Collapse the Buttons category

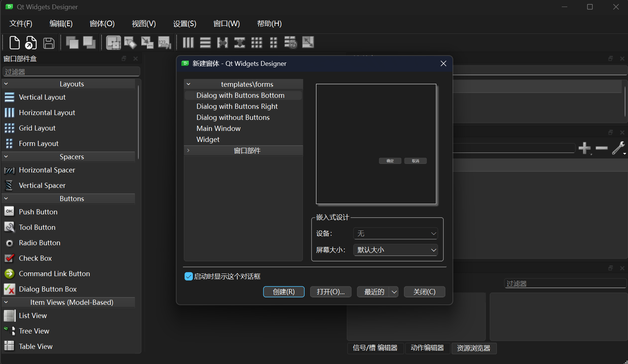pos(6,199)
